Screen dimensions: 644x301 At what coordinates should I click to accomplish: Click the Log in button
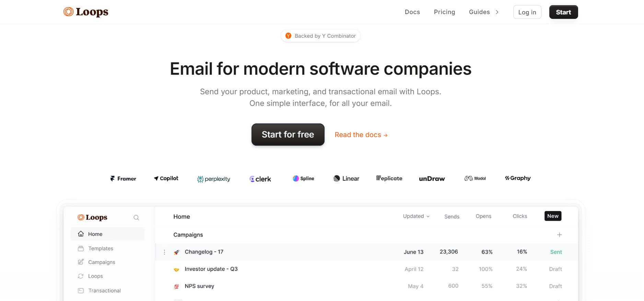point(527,12)
